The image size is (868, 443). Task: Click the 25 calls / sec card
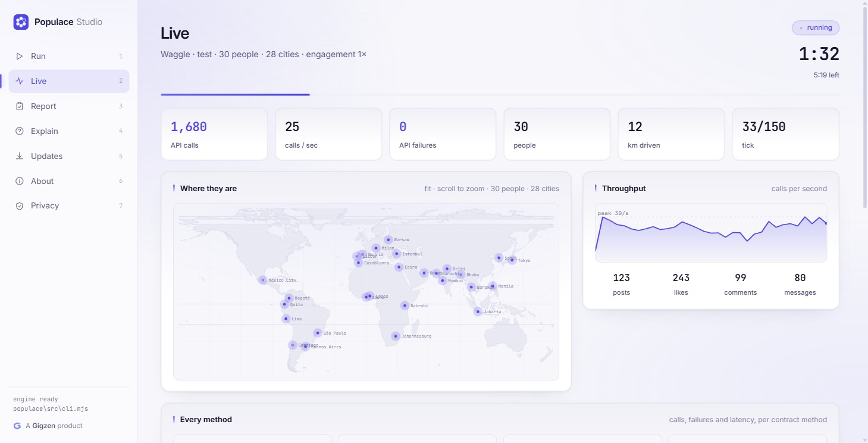(x=328, y=134)
